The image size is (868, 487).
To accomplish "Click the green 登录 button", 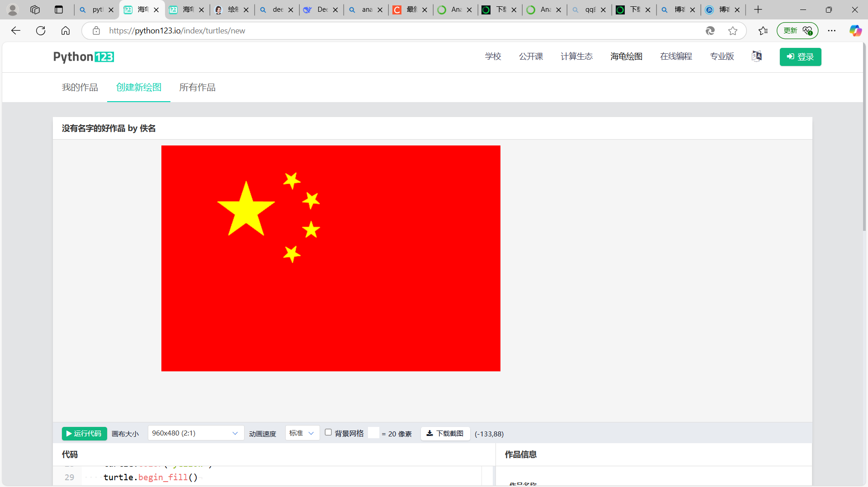I will click(800, 57).
